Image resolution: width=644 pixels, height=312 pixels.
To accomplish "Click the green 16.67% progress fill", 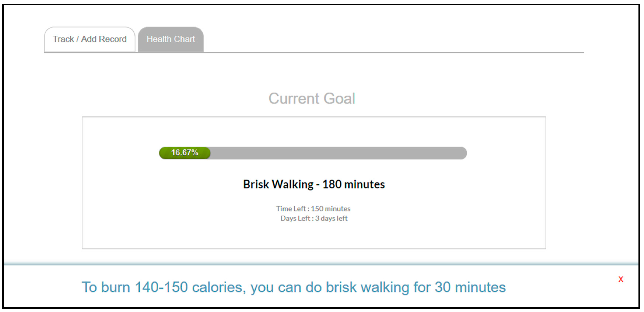I will [x=185, y=153].
